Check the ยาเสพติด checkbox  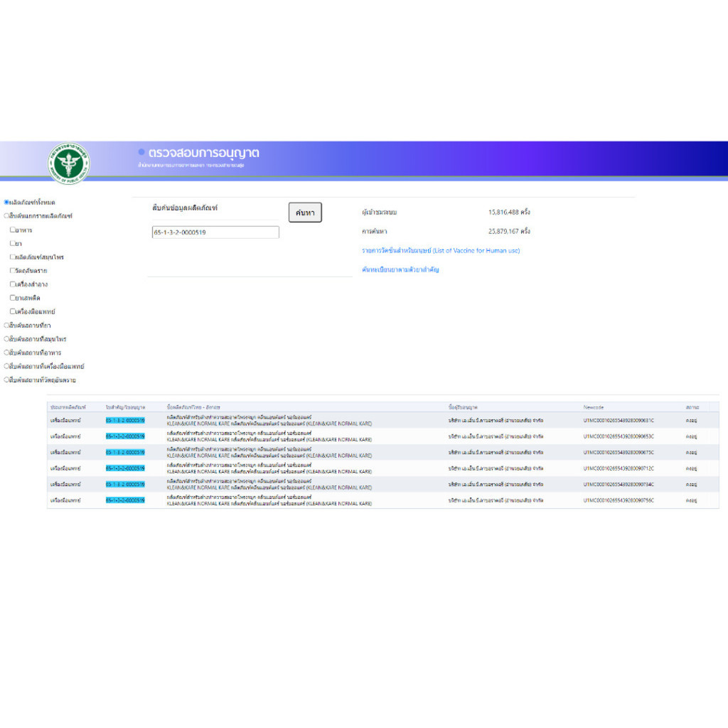13,298
